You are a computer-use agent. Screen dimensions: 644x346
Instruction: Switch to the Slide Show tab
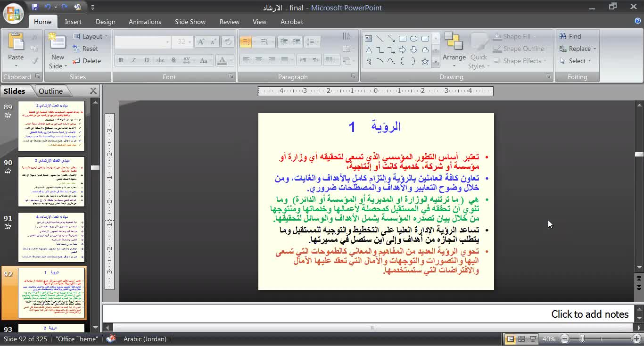point(190,22)
